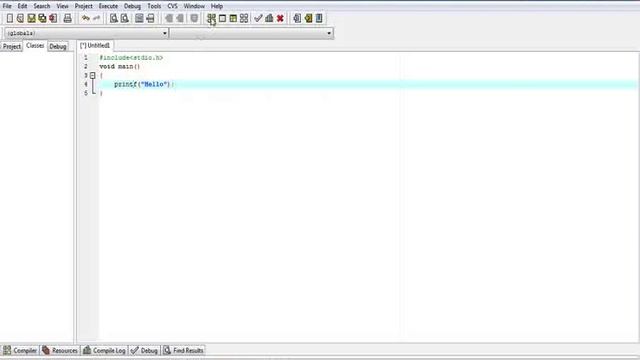
Task: Click the Search Again toolbar icon
Action: tap(139, 18)
